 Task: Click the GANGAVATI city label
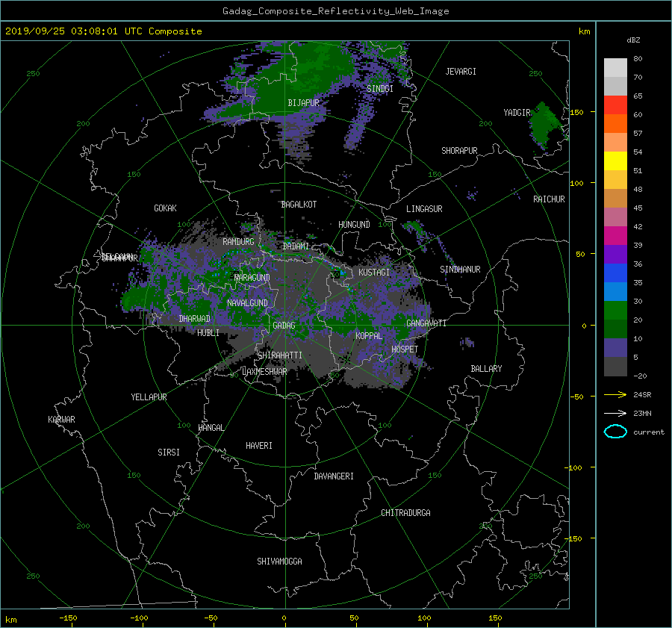coord(426,323)
